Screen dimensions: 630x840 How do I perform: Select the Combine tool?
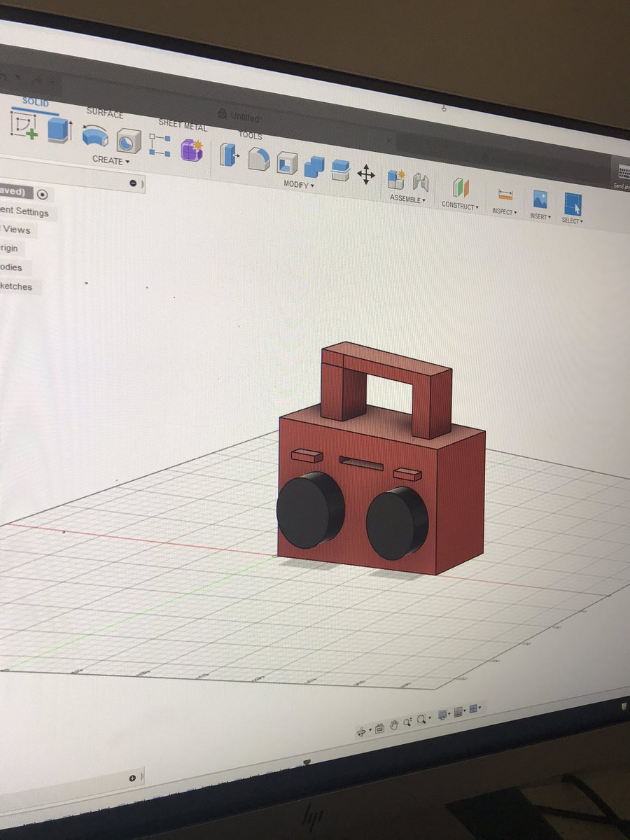click(314, 167)
